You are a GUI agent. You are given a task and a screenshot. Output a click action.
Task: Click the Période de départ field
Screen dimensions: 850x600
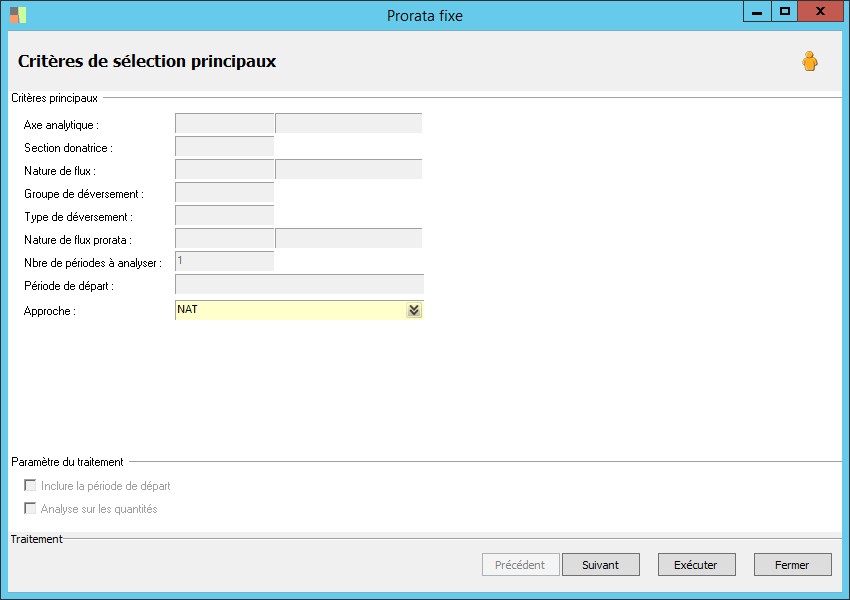pyautogui.click(x=299, y=285)
